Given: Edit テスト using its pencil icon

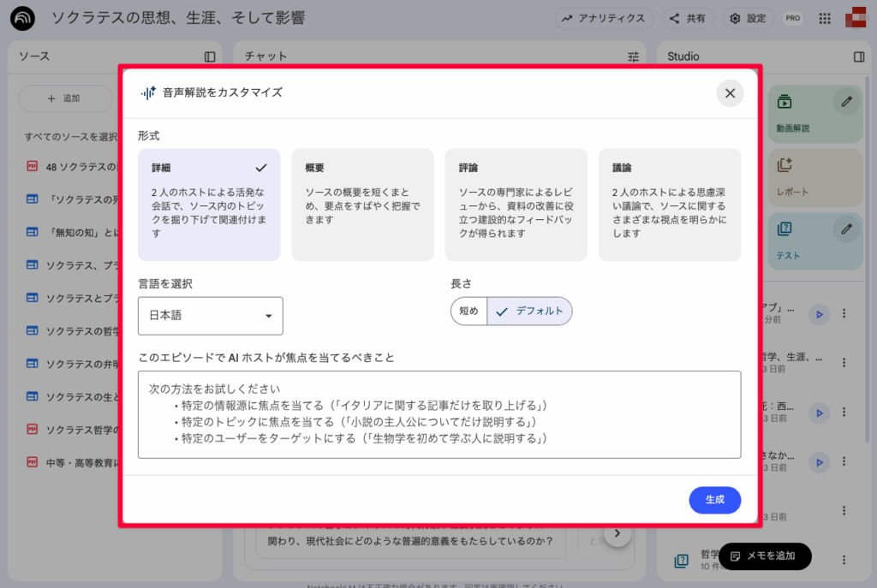Looking at the screenshot, I should (x=846, y=229).
